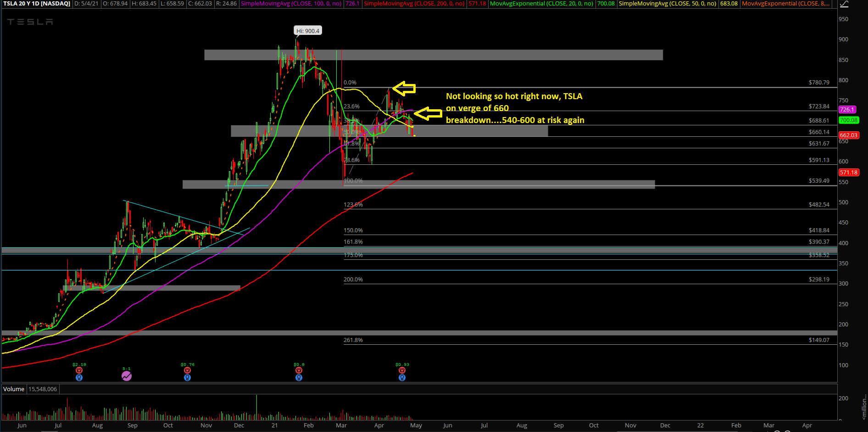Click the $418.84 Fibonacci level label
The image size is (868, 432).
click(x=819, y=230)
